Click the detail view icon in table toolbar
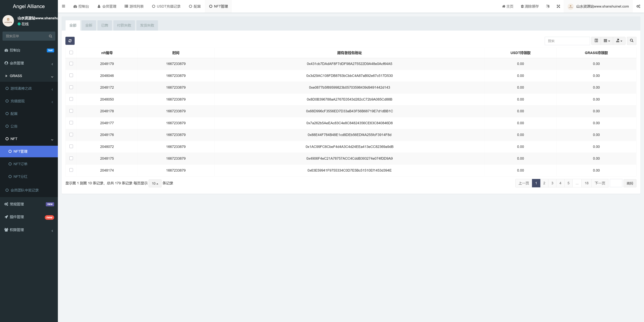Screen dimensions: 644x322 pyautogui.click(x=597, y=41)
